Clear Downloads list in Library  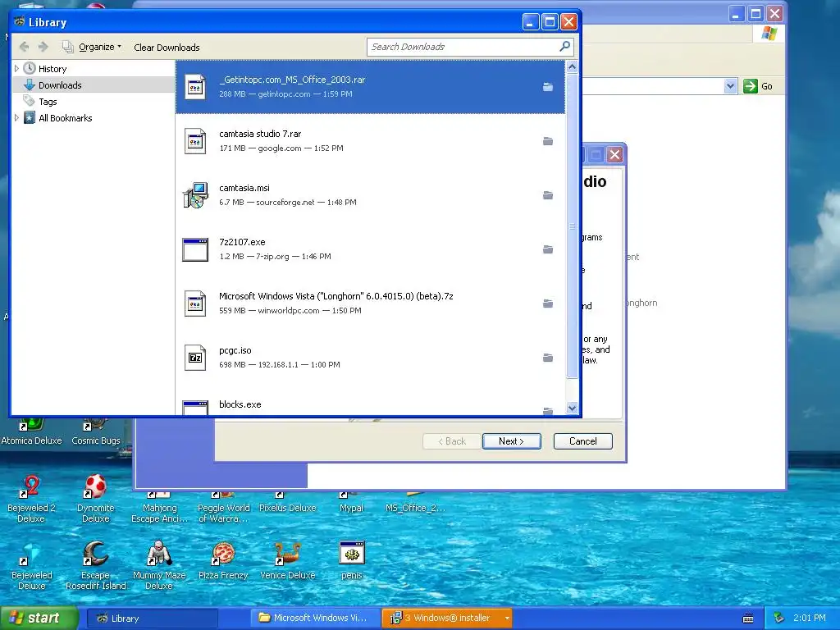click(167, 47)
